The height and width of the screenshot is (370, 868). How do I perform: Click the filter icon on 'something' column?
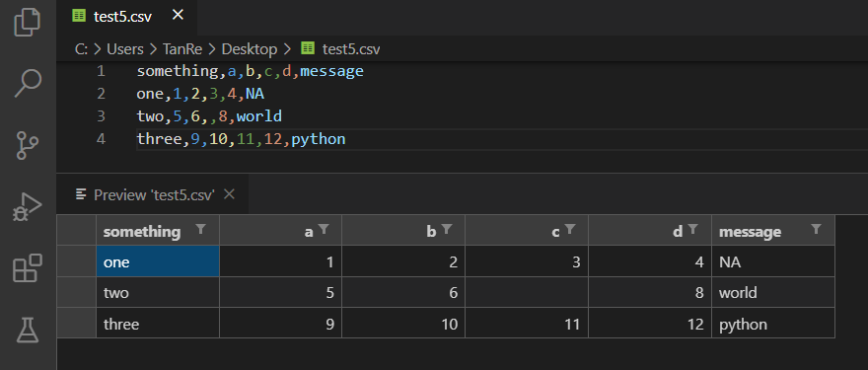[201, 230]
